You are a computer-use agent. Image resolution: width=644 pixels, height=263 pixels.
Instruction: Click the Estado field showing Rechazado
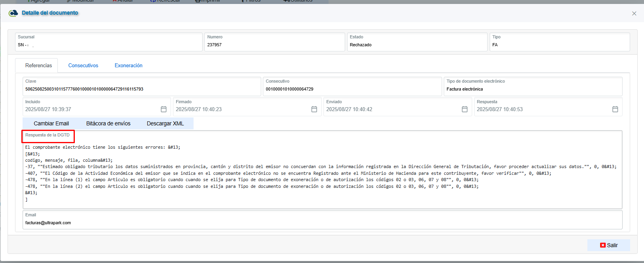click(x=416, y=45)
